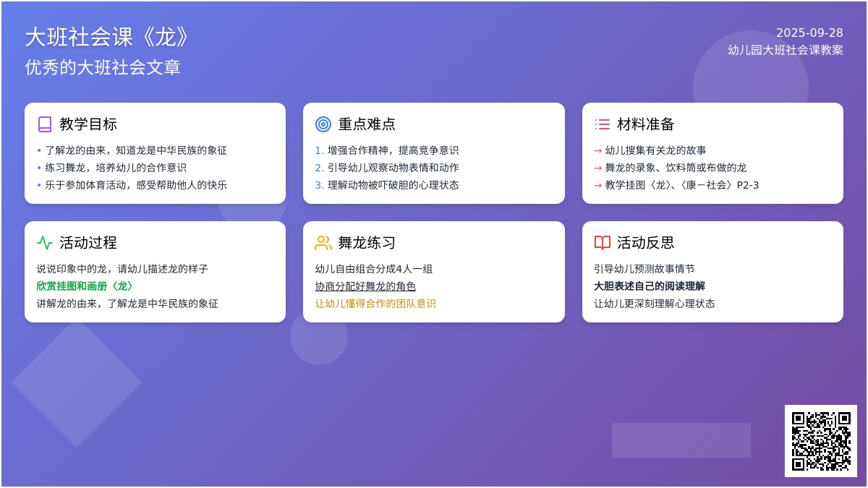This screenshot has width=868, height=488.
Task: Click the QR code image
Action: tap(820, 440)
